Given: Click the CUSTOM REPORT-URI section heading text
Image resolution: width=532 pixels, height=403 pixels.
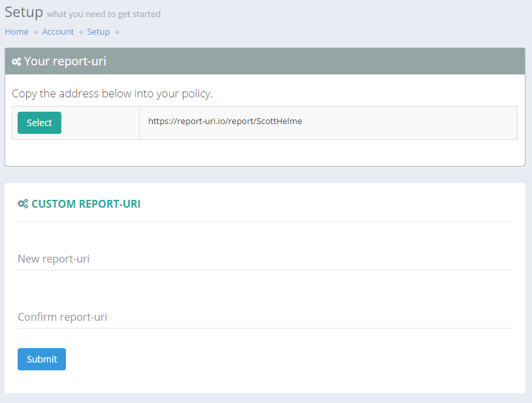Looking at the screenshot, I should coord(86,204).
